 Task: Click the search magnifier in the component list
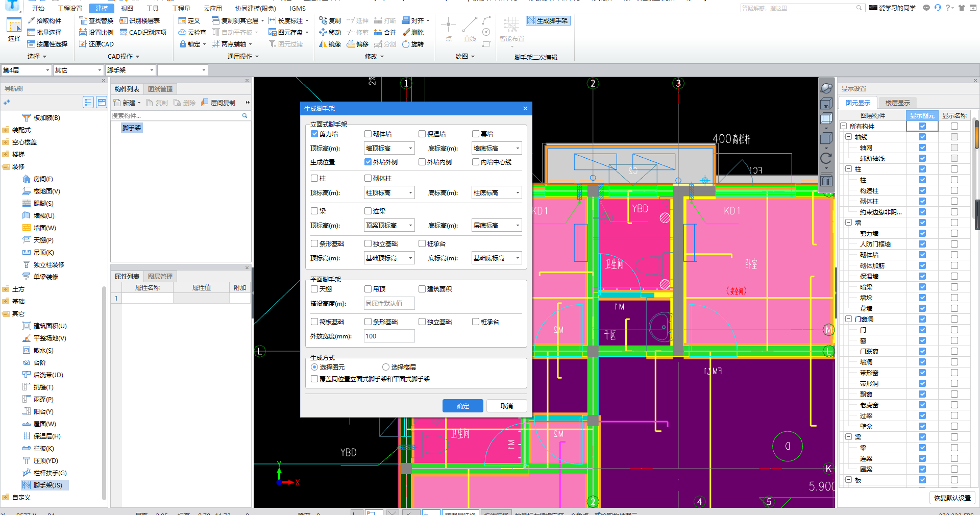[x=244, y=116]
